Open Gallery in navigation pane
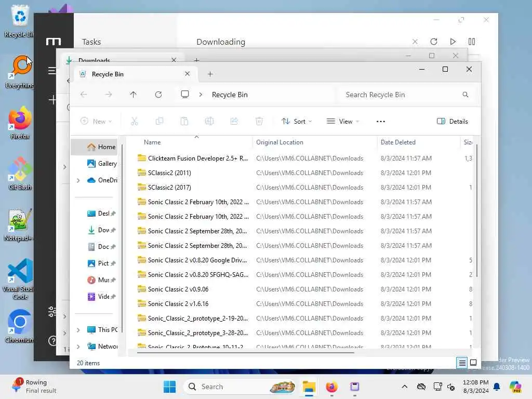Image resolution: width=532 pixels, height=399 pixels. click(x=102, y=164)
